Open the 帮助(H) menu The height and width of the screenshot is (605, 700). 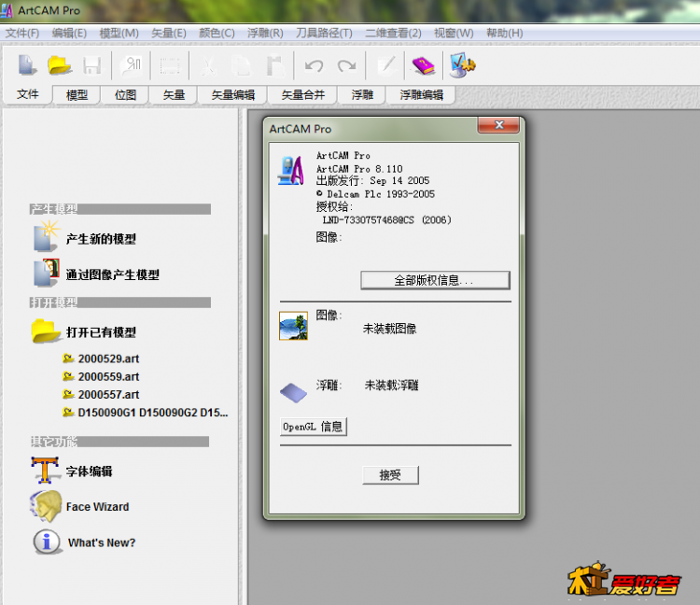coord(504,33)
